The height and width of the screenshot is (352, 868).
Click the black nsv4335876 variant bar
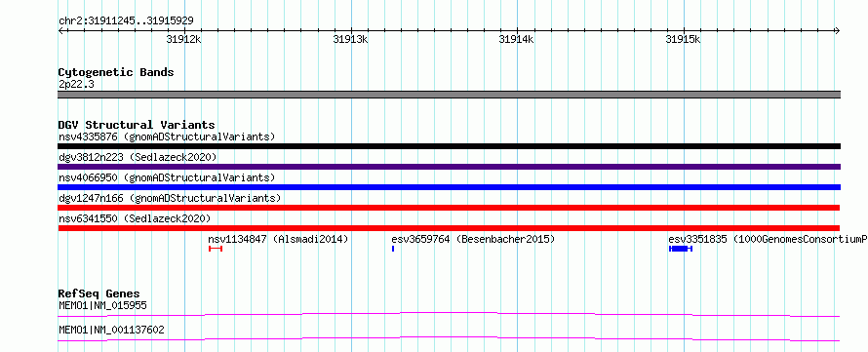pos(450,146)
